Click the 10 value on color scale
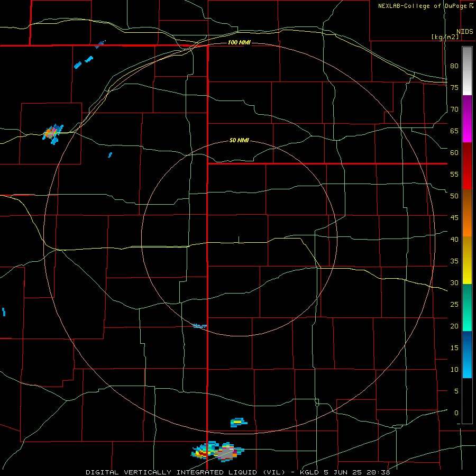Screen dimensions: 476x476 pyautogui.click(x=454, y=370)
